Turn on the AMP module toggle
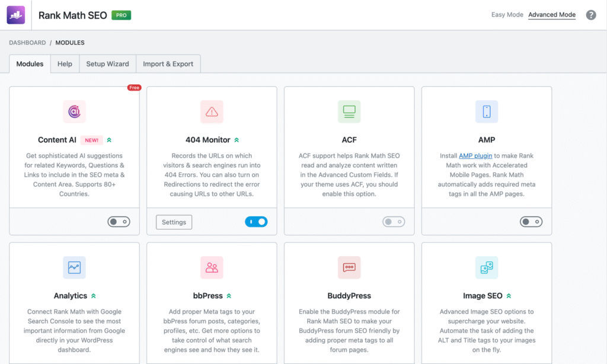This screenshot has height=364, width=607. point(531,222)
